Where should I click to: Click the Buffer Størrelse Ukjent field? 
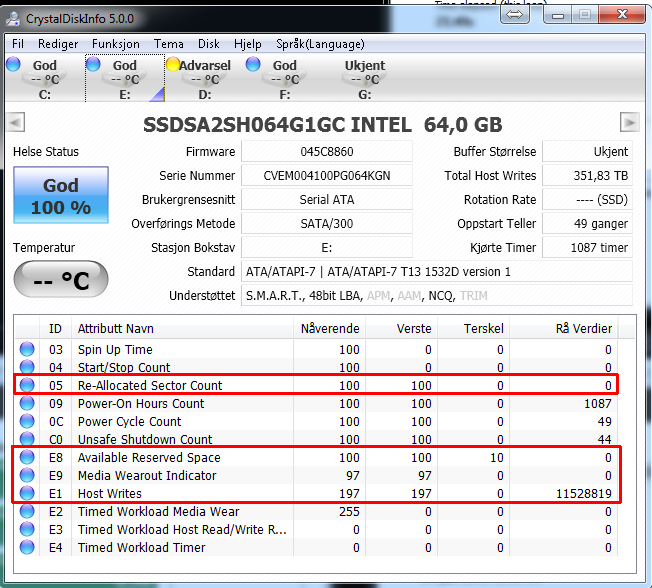point(588,151)
